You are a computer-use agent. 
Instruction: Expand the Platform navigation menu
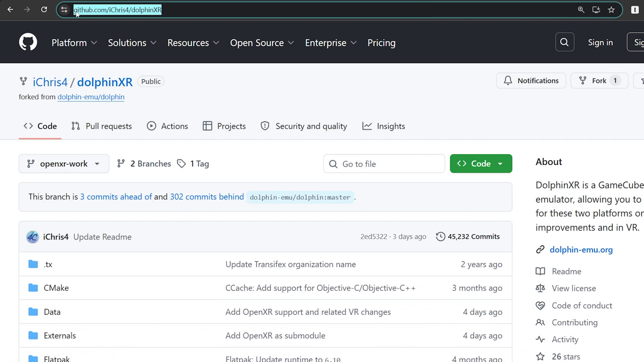tap(74, 43)
